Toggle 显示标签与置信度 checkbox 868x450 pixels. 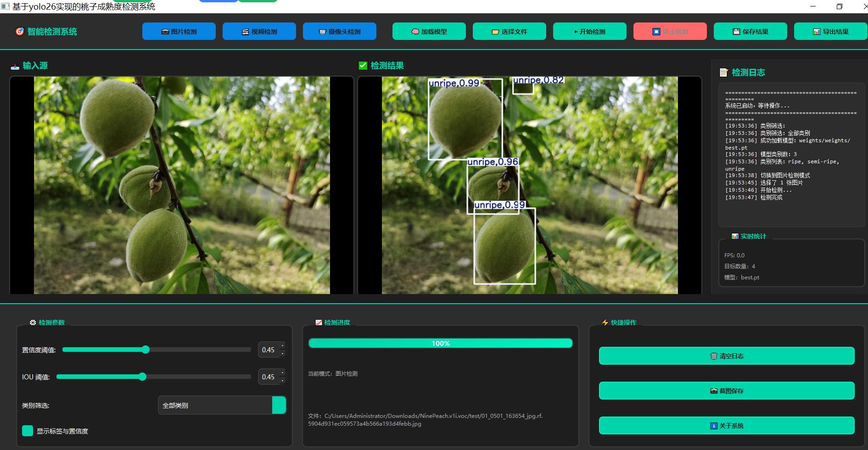[28, 431]
